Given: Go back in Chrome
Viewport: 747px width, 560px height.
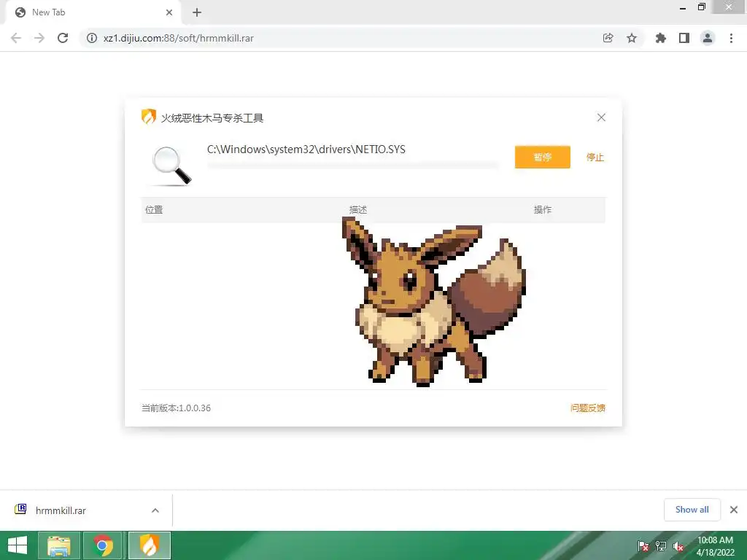Looking at the screenshot, I should tap(16, 38).
